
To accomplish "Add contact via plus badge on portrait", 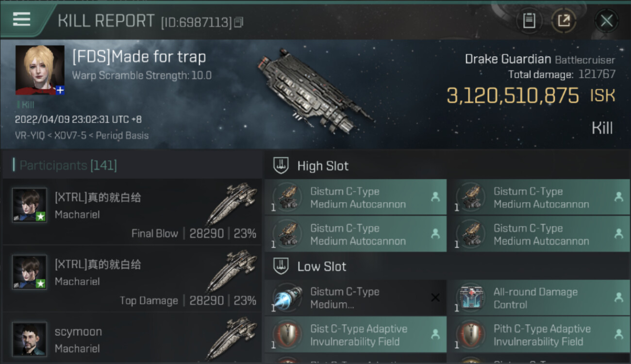I will coord(60,90).
